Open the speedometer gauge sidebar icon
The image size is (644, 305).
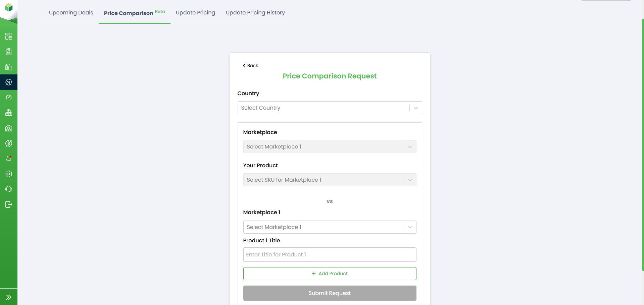tap(9, 98)
